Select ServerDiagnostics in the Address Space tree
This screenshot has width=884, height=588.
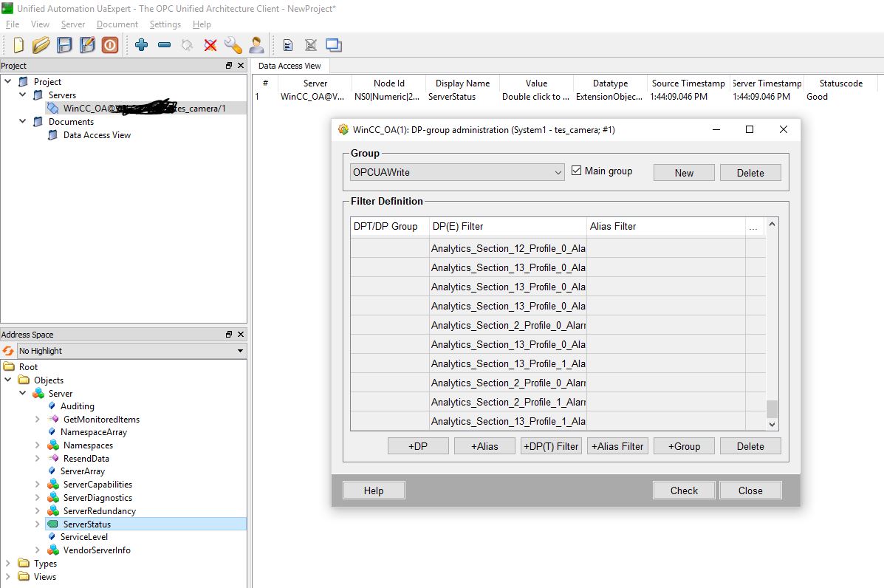point(97,498)
